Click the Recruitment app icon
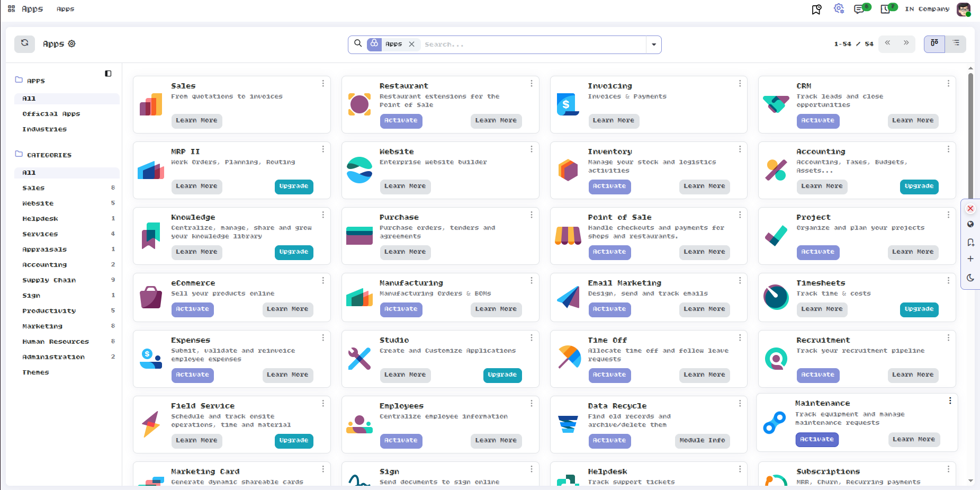980x490 pixels. pyautogui.click(x=776, y=359)
